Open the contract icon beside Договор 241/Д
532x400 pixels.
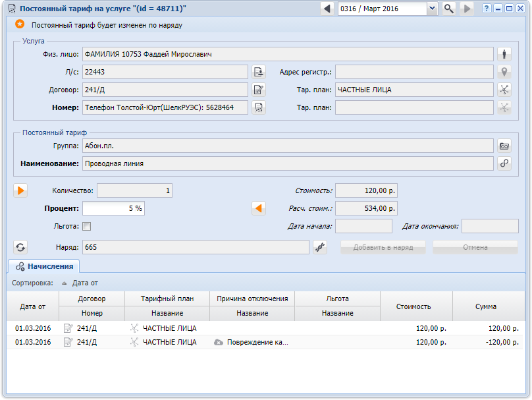[x=259, y=90]
